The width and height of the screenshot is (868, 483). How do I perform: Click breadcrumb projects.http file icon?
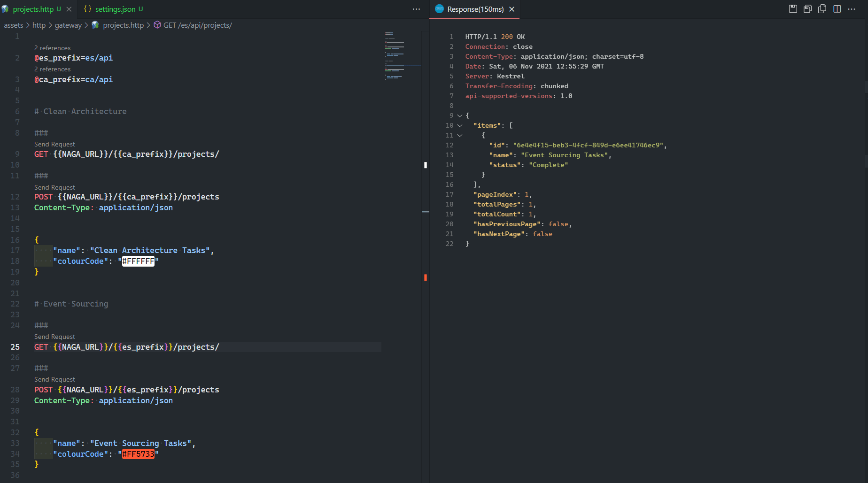pos(95,25)
